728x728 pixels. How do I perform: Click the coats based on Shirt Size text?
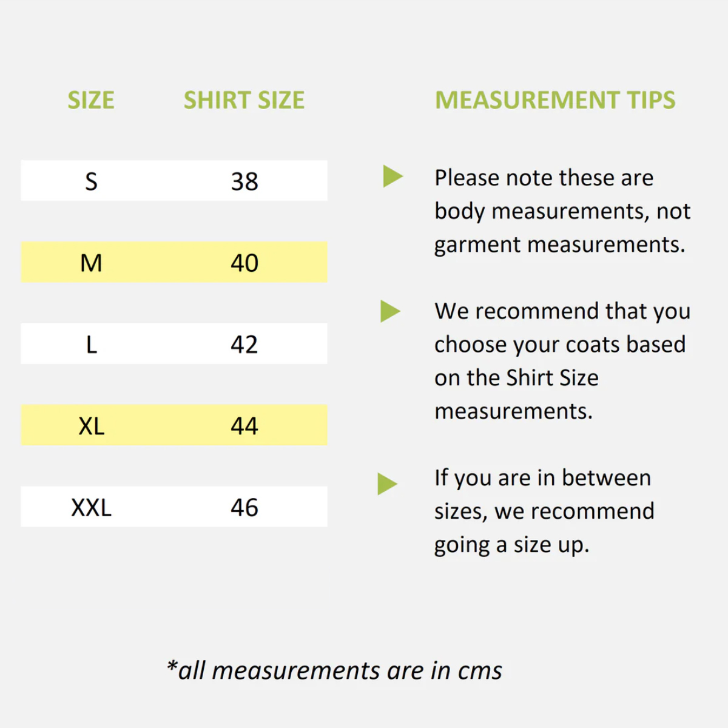coord(562,361)
